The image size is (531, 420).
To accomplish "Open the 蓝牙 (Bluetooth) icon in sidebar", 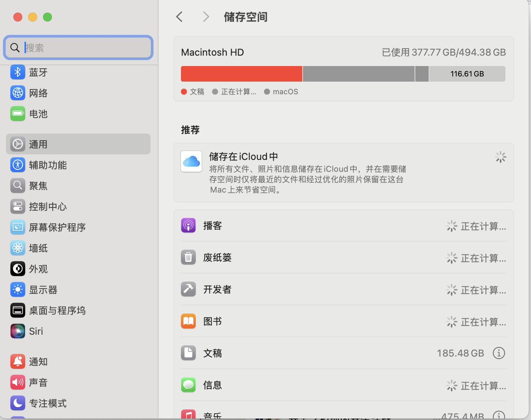I will click(18, 72).
